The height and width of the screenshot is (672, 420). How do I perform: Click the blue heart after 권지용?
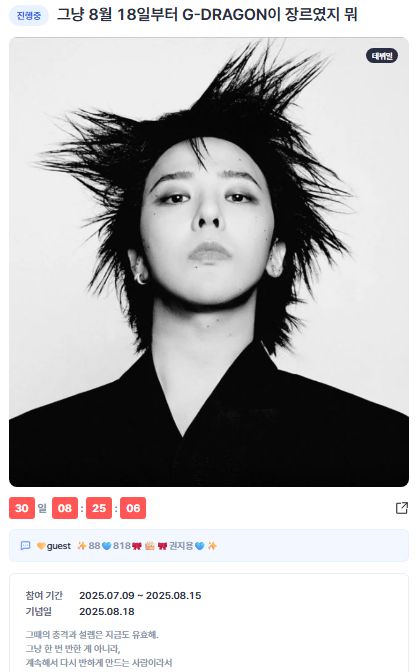(x=199, y=546)
